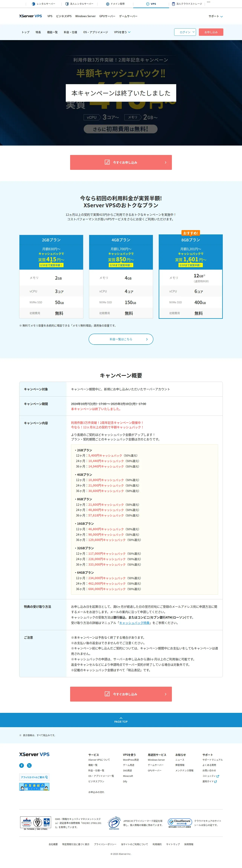Click the external link icon beside コミュニティ
242x868 pixels.
[218, 776]
